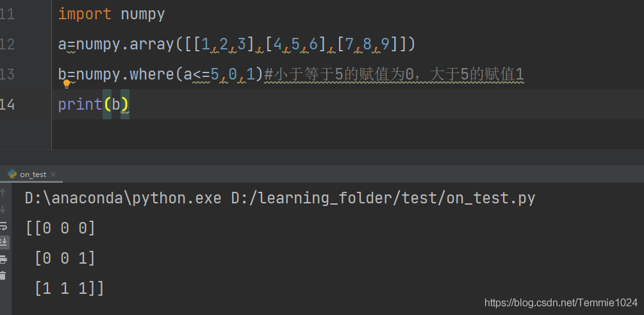Click gutter at line number 11
Image resolution: width=644 pixels, height=315 pixels.
8,14
